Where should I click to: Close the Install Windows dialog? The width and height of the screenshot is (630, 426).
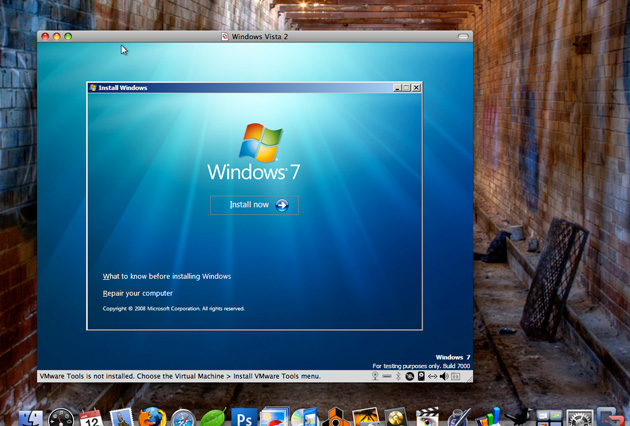[416, 88]
